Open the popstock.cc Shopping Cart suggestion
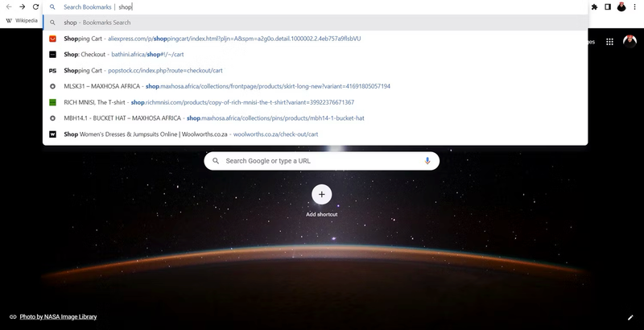The height and width of the screenshot is (330, 644). tap(316, 70)
